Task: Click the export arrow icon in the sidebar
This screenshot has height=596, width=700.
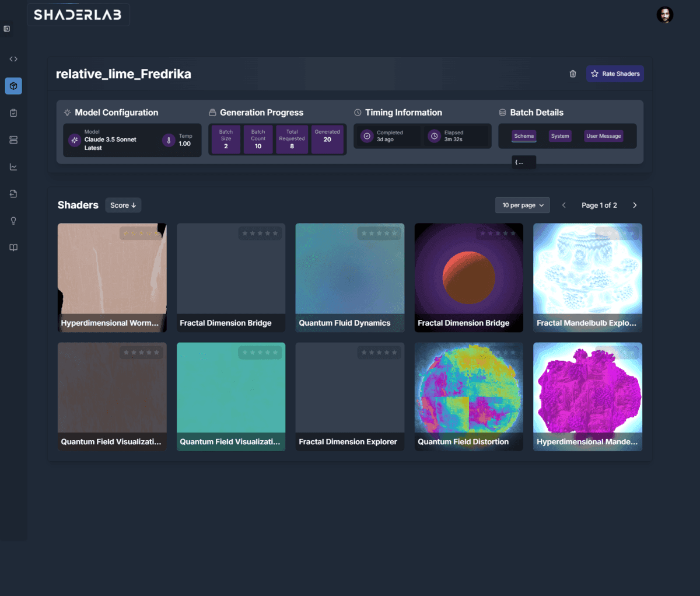Action: 13,193
